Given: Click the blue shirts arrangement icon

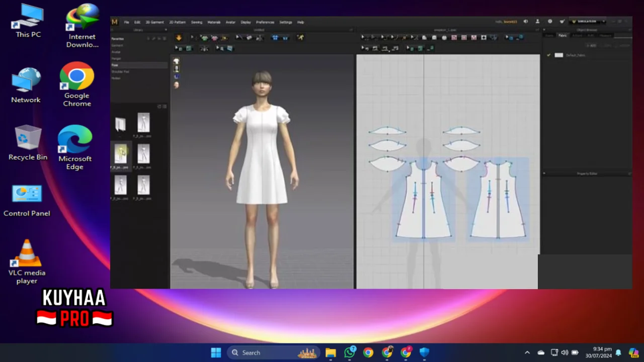Looking at the screenshot, I should pyautogui.click(x=275, y=38).
